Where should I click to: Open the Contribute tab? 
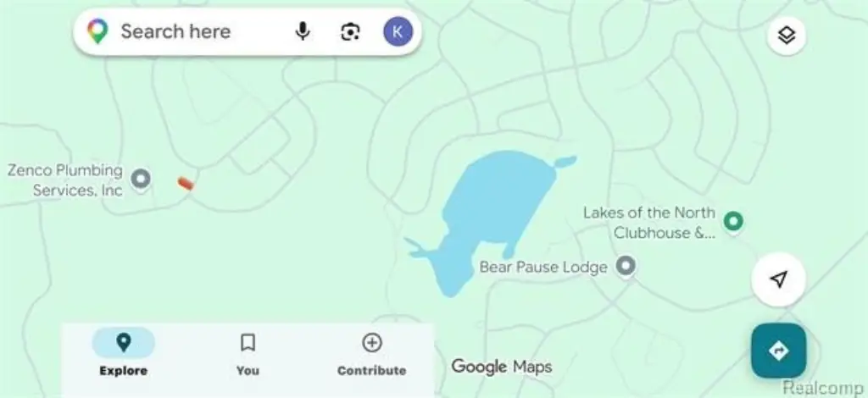[371, 354]
